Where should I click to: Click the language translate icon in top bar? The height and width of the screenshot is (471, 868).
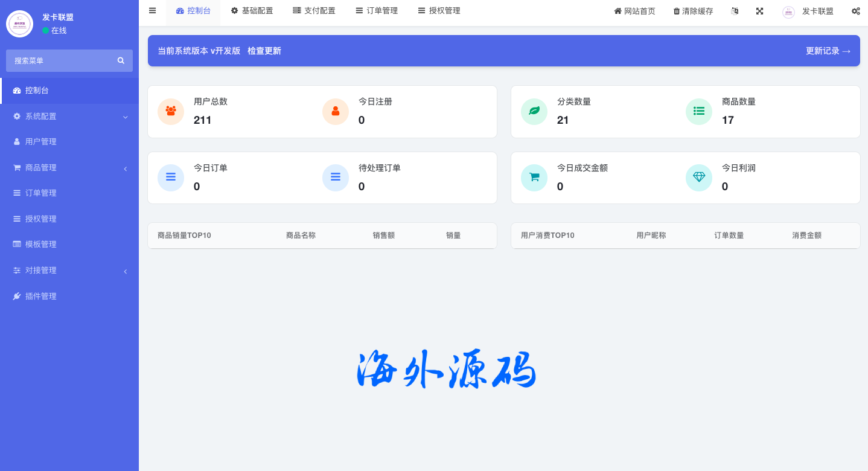735,11
